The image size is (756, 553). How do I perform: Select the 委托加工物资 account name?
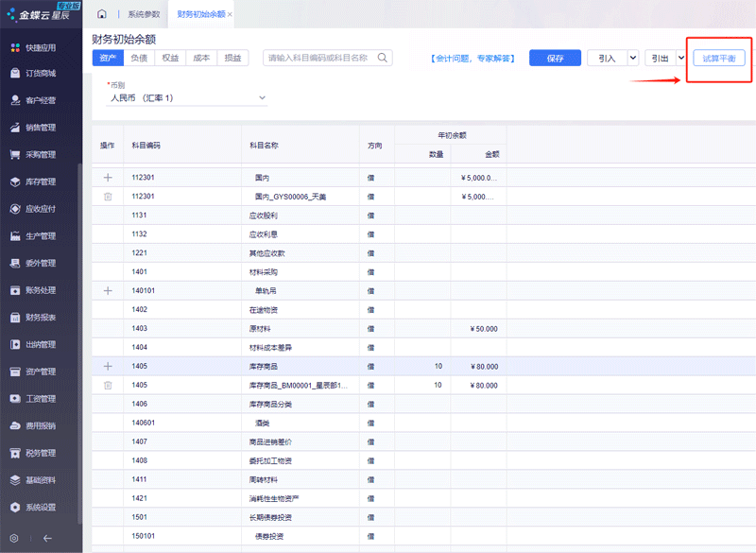click(270, 460)
